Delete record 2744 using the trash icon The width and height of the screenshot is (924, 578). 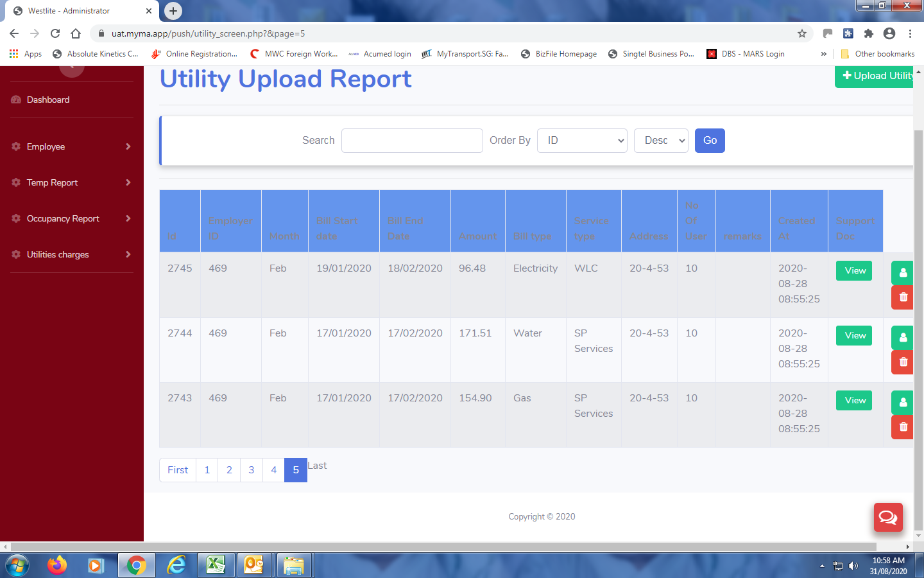pyautogui.click(x=903, y=362)
